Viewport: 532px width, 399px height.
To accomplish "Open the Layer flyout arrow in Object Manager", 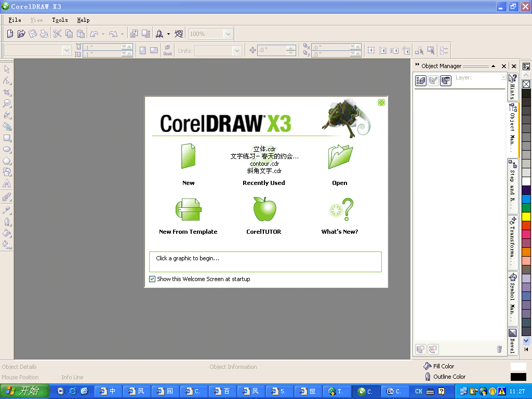I will click(x=503, y=77).
